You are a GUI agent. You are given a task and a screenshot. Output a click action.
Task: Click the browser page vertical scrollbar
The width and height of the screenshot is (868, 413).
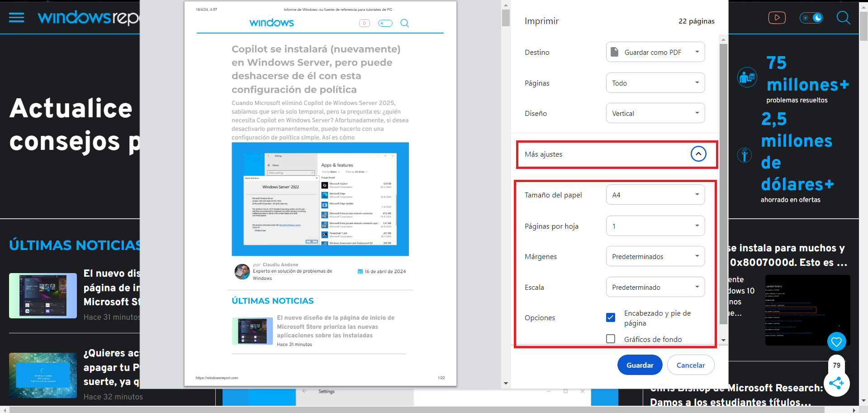tap(864, 25)
